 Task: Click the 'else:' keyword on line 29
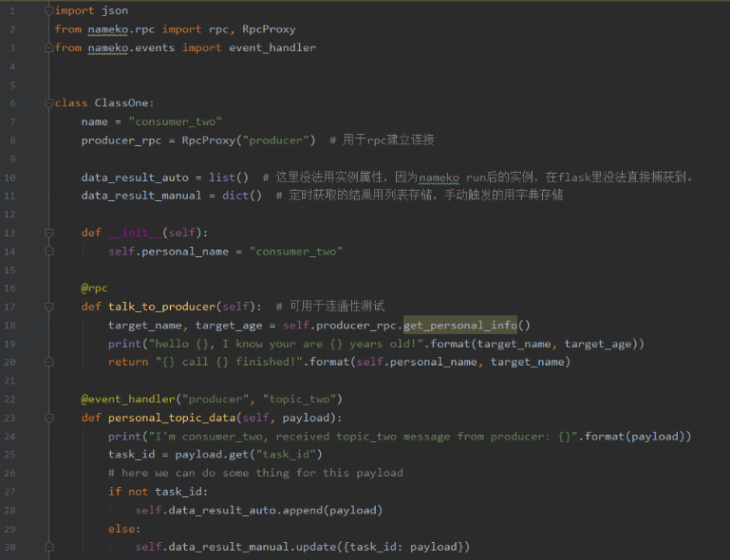point(124,529)
